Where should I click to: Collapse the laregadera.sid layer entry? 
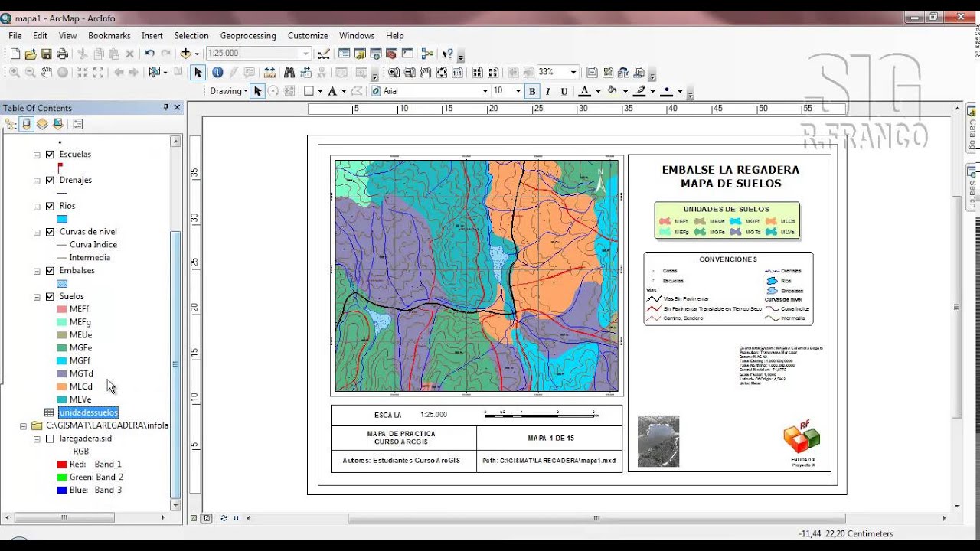coord(37,439)
